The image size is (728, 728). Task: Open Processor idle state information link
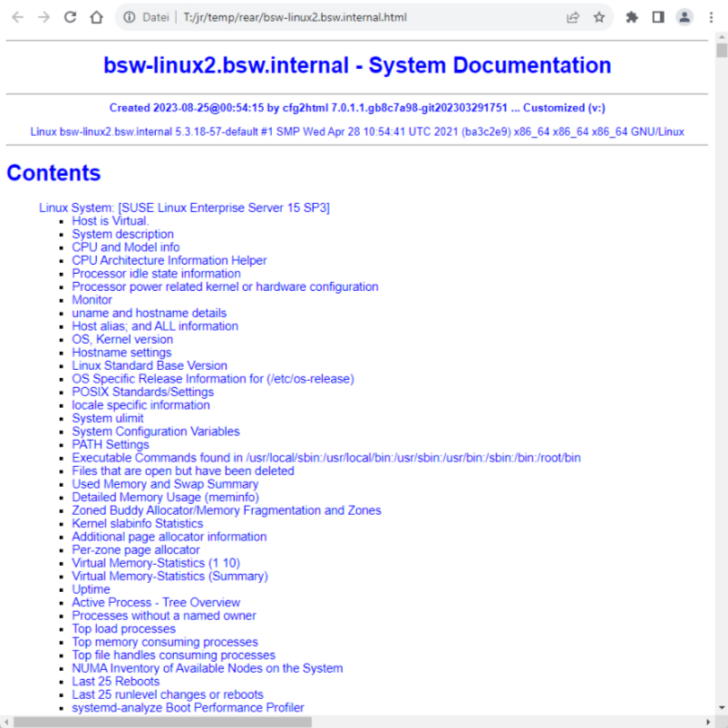(x=157, y=274)
